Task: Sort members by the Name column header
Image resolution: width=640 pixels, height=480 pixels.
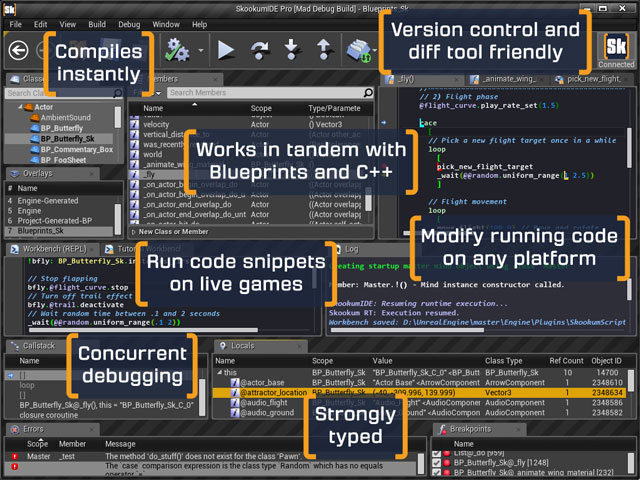Action: [153, 108]
